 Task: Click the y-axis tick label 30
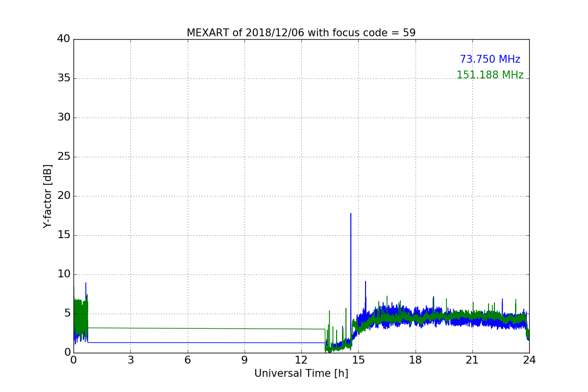[x=64, y=118]
